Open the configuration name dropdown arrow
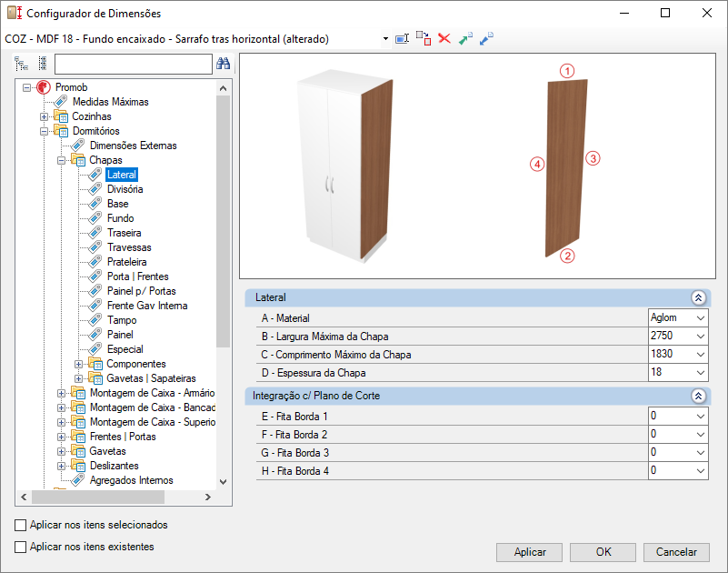 point(385,38)
